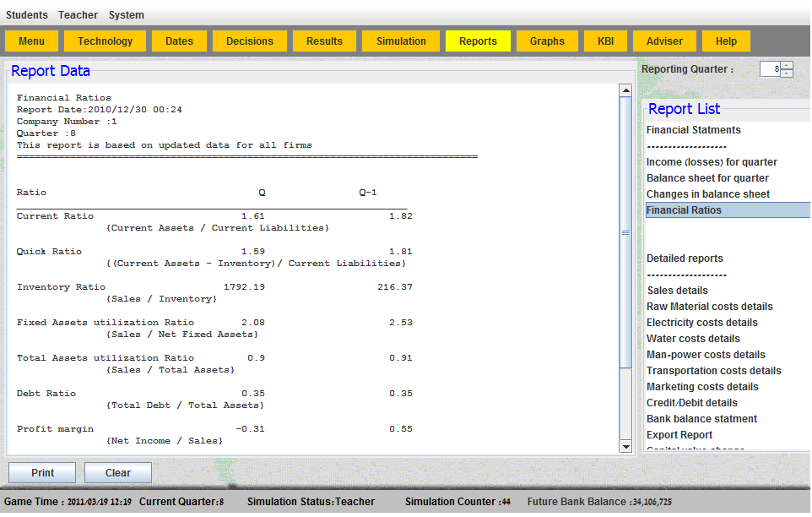Go to the Decisions tab

pos(250,41)
